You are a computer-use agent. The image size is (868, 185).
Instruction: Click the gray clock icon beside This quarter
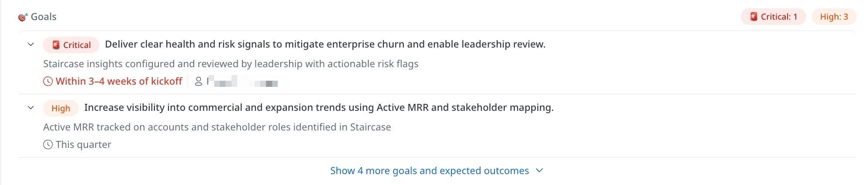[x=48, y=144]
